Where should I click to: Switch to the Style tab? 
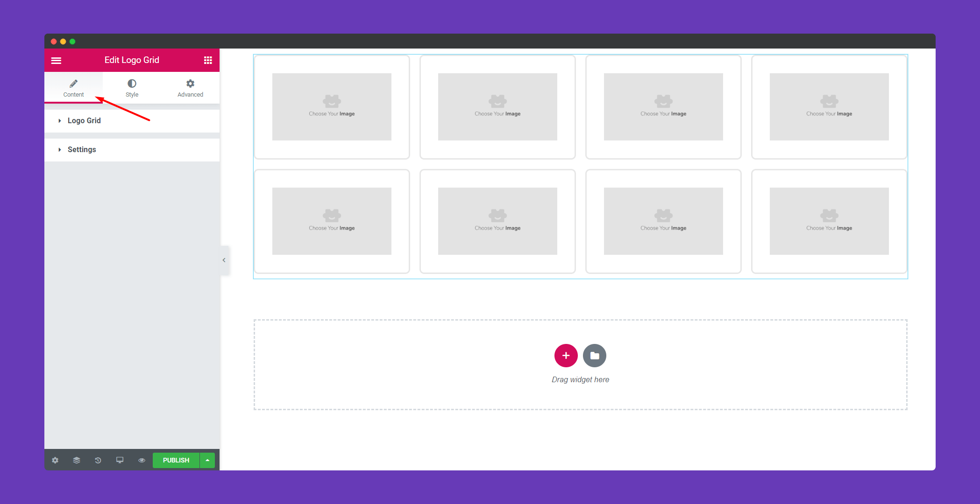point(132,87)
